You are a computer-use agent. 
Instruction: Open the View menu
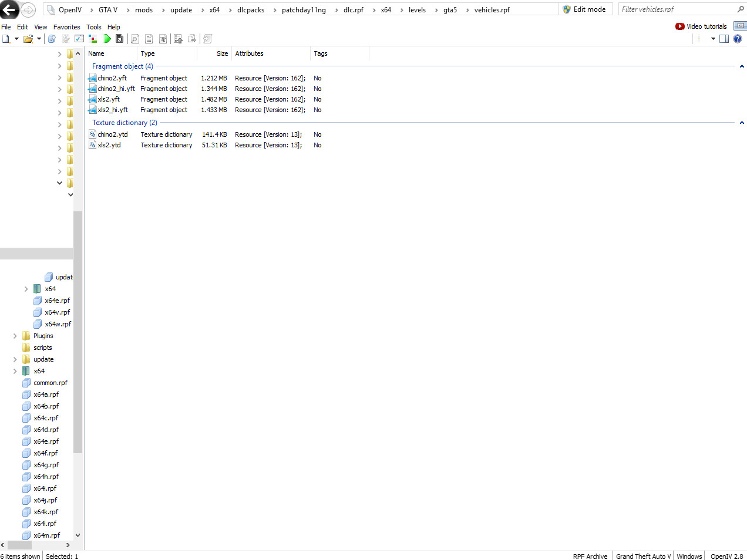(x=41, y=27)
